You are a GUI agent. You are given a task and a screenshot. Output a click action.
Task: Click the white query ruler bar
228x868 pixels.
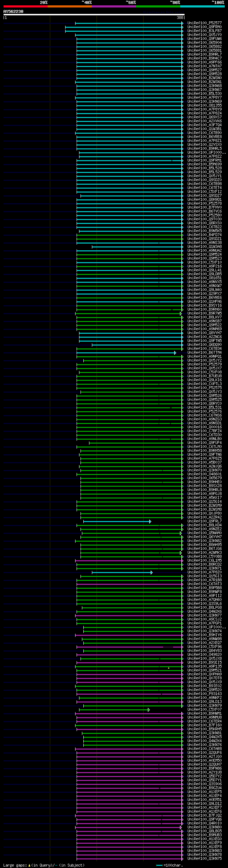[x=94, y=15]
